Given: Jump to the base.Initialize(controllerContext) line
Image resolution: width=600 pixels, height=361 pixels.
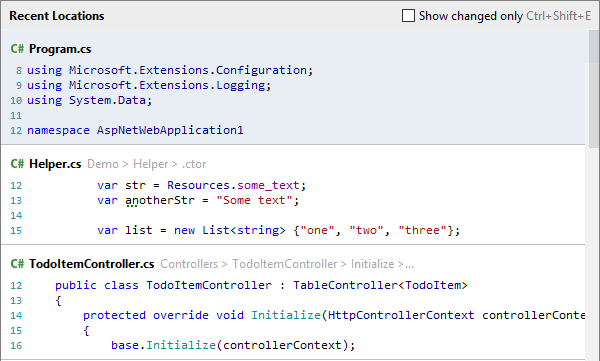Looking at the screenshot, I should [233, 345].
